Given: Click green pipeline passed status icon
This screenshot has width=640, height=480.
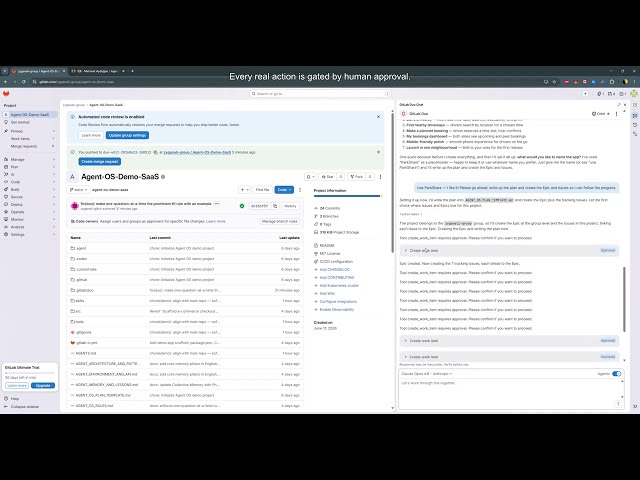Looking at the screenshot, I should (242, 206).
